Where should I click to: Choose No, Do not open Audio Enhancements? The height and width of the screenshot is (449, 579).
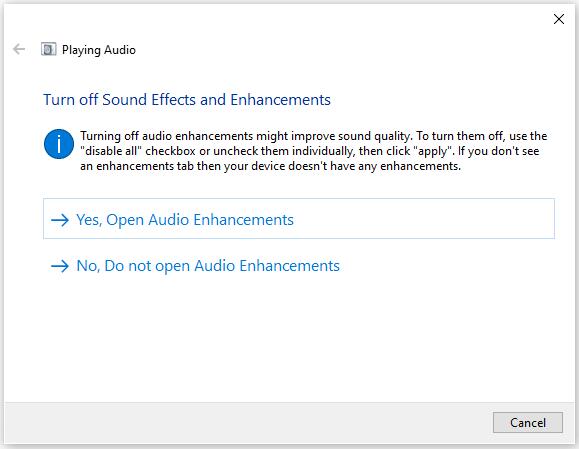(208, 266)
